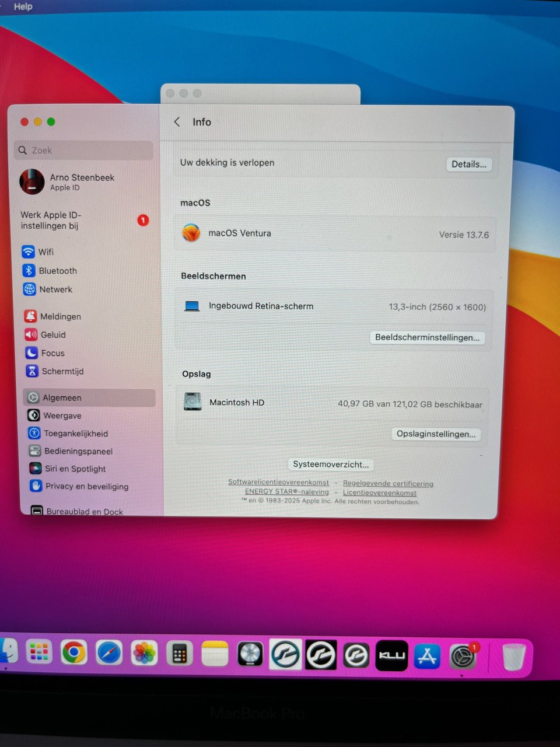Open Bureaublad en Dock settings
The image size is (560, 747).
(78, 511)
